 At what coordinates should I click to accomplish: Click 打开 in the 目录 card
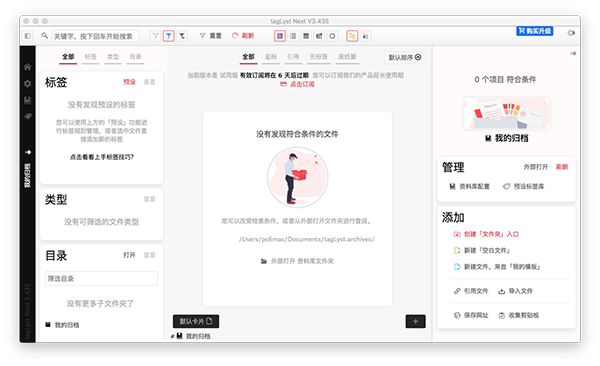coord(129,255)
